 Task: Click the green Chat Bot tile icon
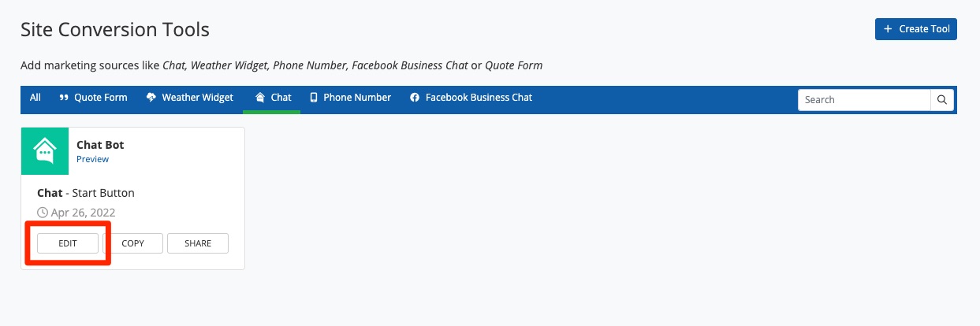[45, 150]
